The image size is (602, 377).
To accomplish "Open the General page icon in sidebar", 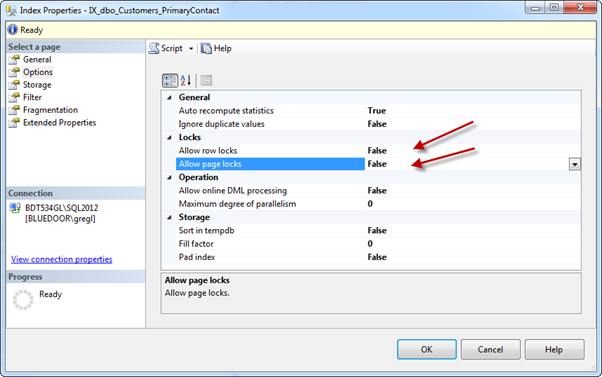I will (14, 60).
